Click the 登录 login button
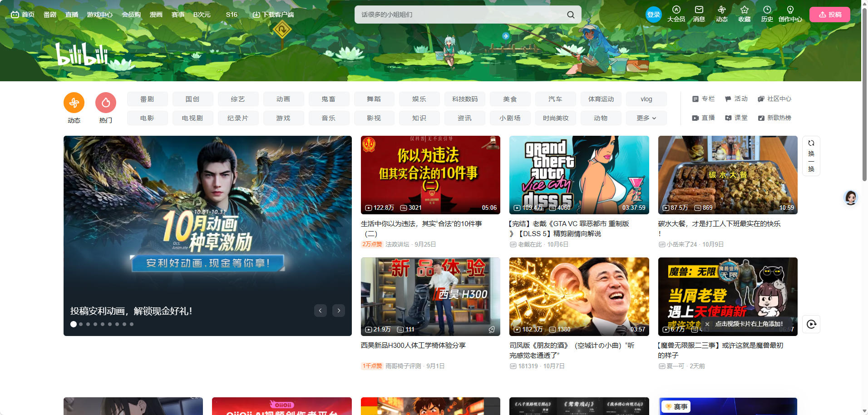The width and height of the screenshot is (868, 415). point(654,15)
